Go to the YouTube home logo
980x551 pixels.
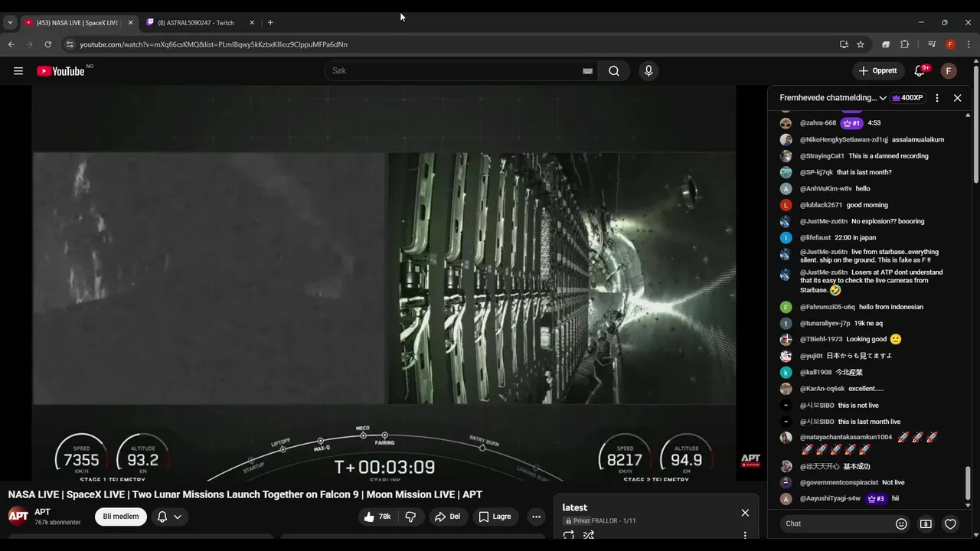click(x=60, y=71)
